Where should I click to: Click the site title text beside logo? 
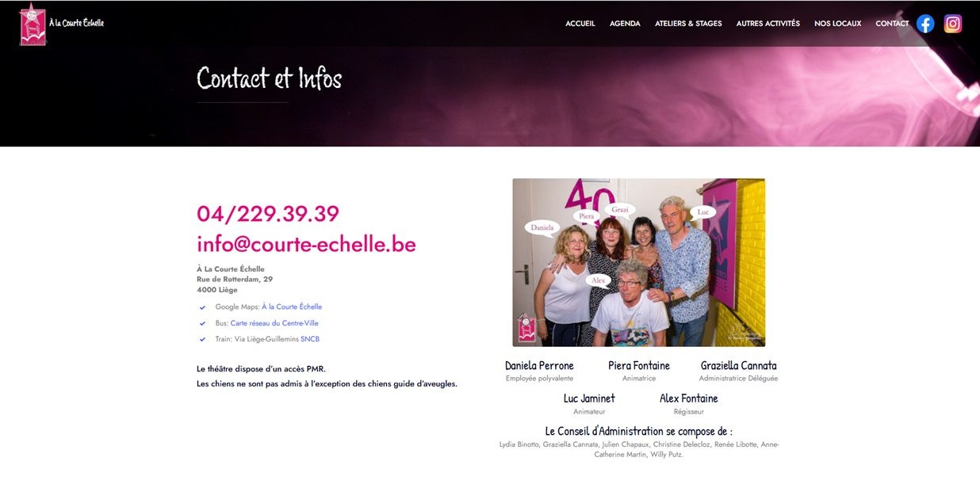click(77, 23)
